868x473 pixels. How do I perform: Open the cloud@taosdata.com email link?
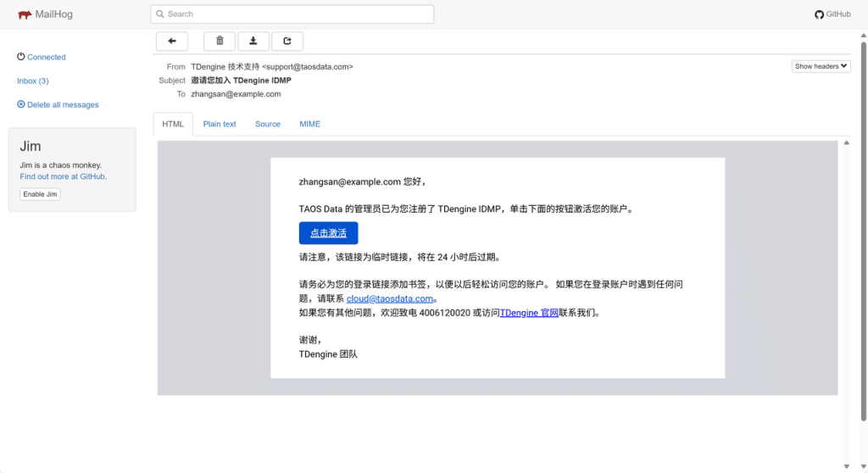click(x=390, y=298)
